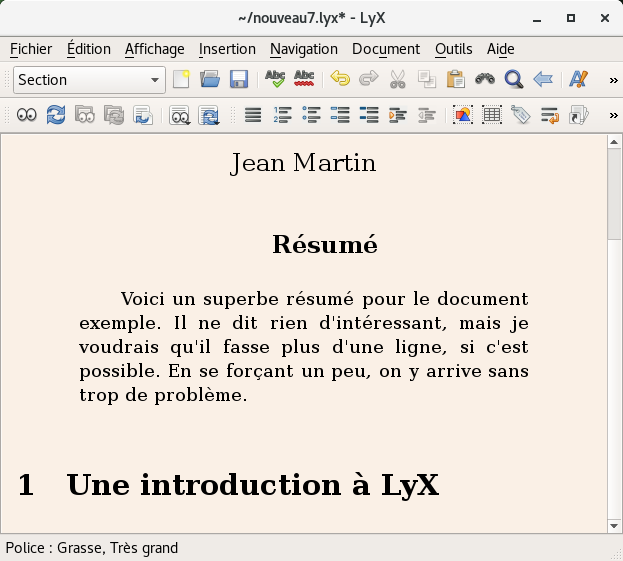The width and height of the screenshot is (623, 561).
Task: Open the Édition menu
Action: 89,49
